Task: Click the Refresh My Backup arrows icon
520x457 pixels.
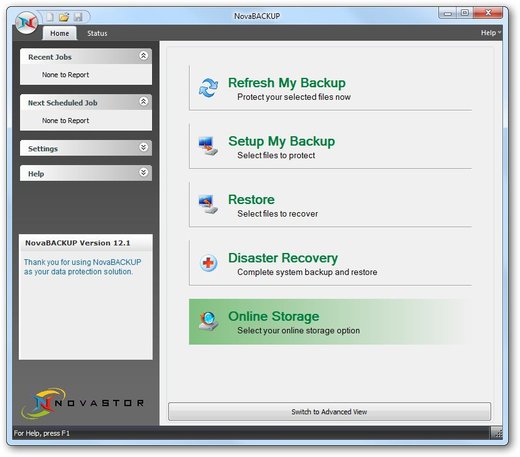Action: point(208,88)
